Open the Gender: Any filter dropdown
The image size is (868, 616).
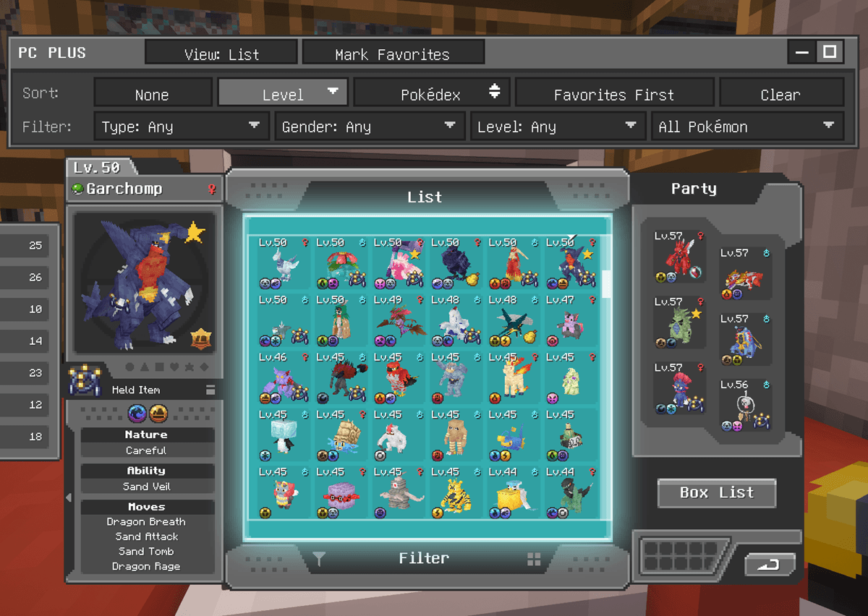[369, 127]
